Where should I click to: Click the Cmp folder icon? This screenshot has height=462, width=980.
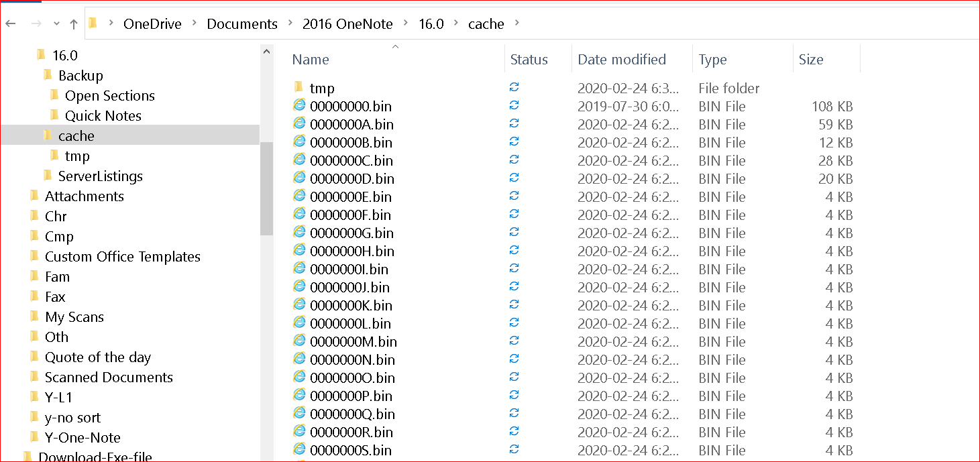[x=35, y=236]
